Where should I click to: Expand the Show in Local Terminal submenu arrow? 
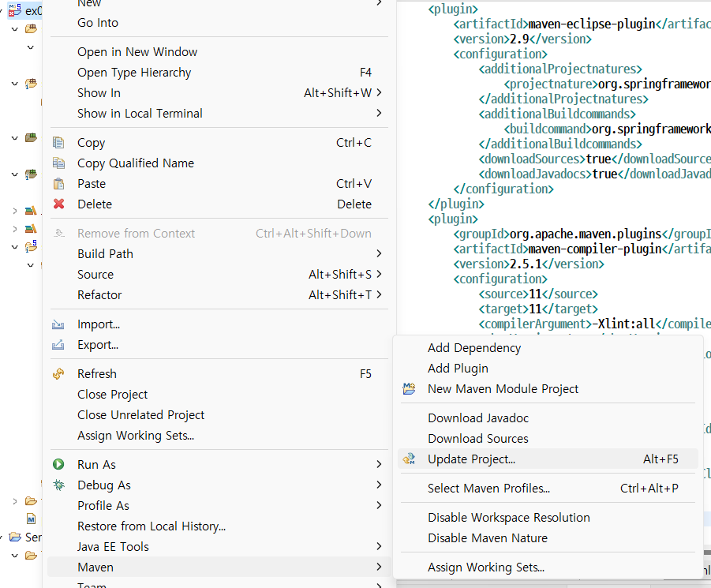click(x=379, y=113)
